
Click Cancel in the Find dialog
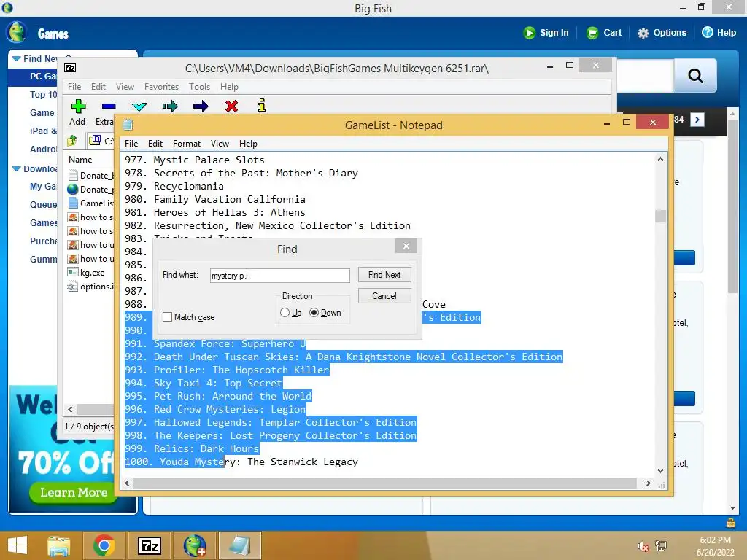(x=384, y=296)
